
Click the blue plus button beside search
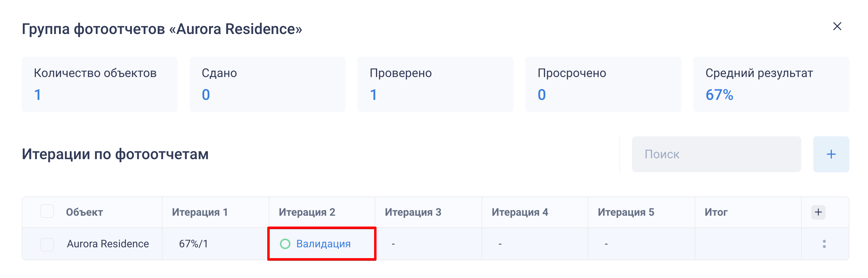831,154
